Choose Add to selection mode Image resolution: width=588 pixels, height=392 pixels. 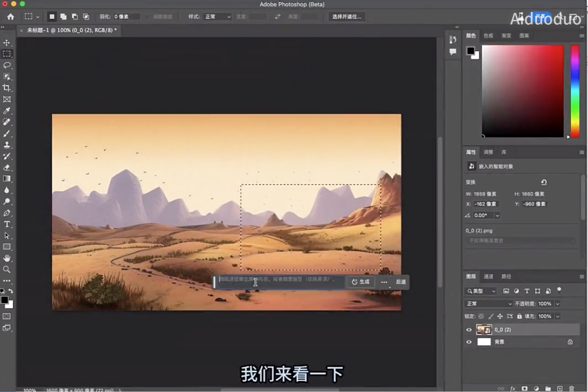point(63,17)
